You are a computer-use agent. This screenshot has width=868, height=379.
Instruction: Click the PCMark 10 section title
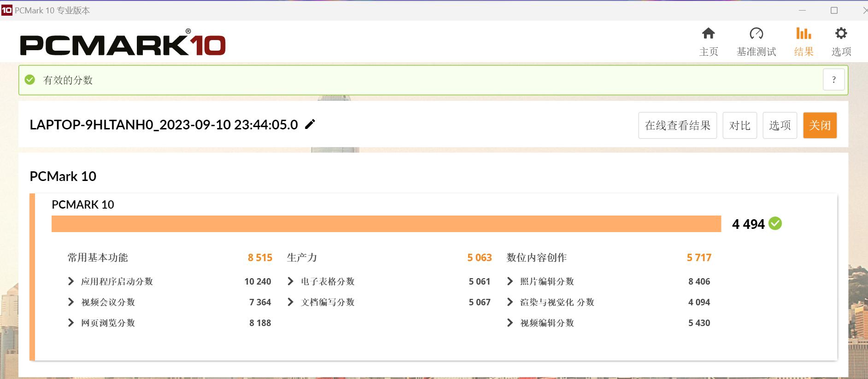click(x=63, y=176)
